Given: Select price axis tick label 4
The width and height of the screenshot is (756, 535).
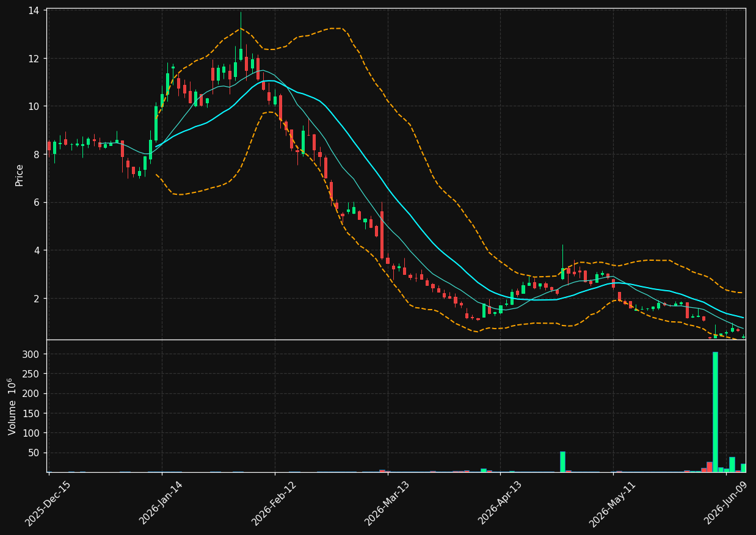Looking at the screenshot, I should [x=37, y=250].
